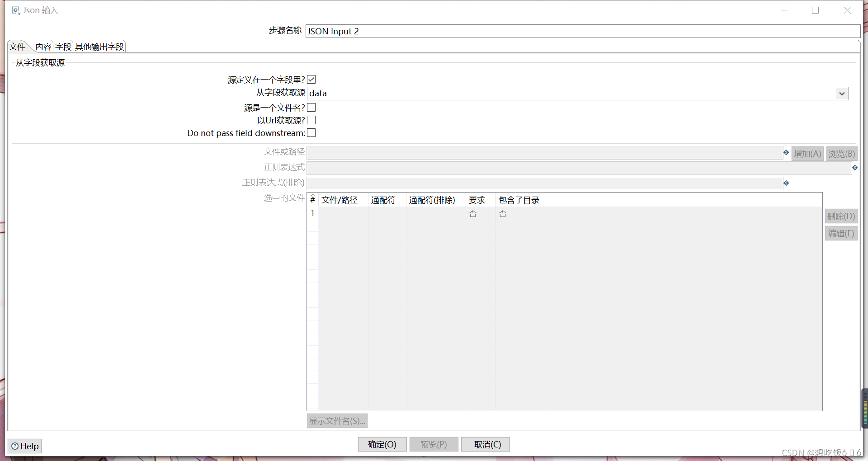The image size is (868, 461).
Task: Open the 其他输出字段 tab
Action: pos(99,47)
